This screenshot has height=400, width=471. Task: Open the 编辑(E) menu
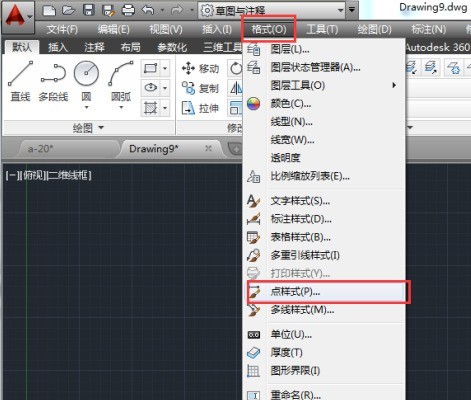point(114,29)
